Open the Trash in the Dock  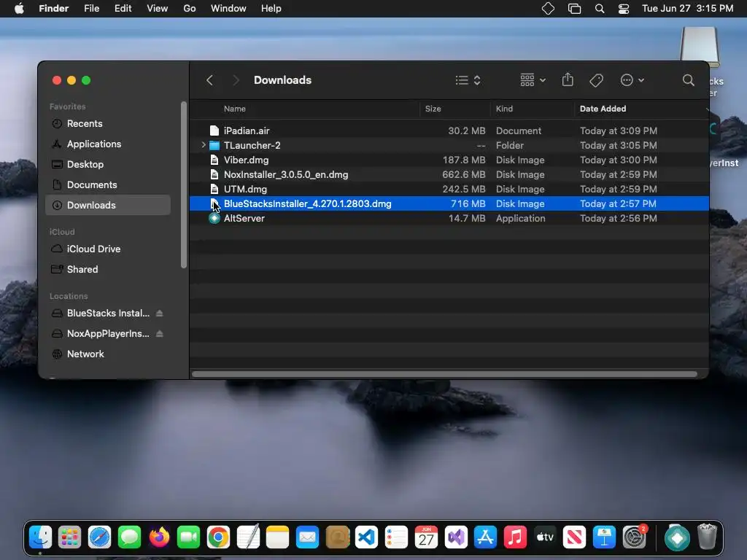coord(707,537)
